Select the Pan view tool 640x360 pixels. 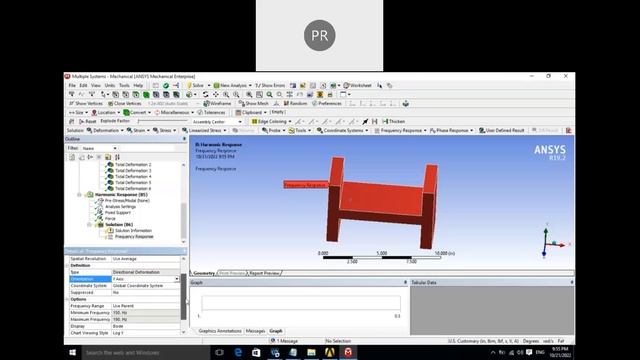pyautogui.click(x=216, y=94)
